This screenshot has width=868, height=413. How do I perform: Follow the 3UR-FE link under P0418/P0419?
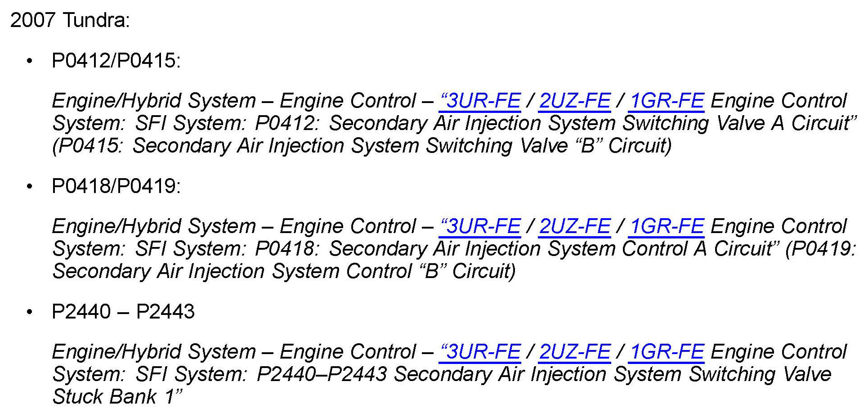[x=480, y=227]
